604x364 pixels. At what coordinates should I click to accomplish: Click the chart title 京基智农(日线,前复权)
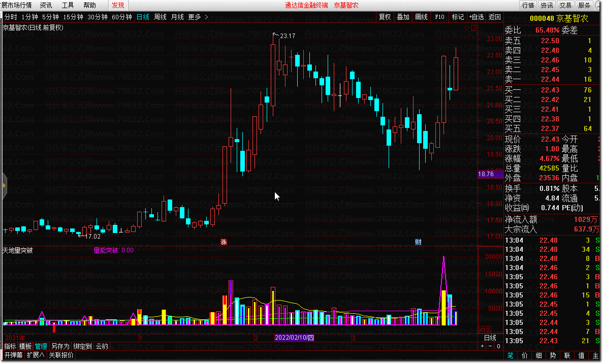[33, 28]
